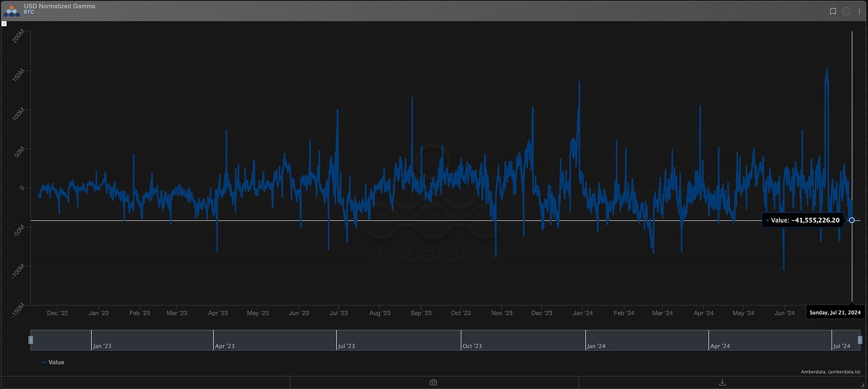
Task: Click the May '24 x-axis label
Action: pos(743,313)
